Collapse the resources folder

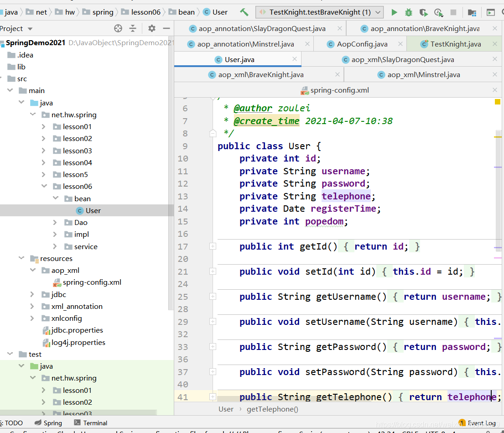click(x=21, y=258)
